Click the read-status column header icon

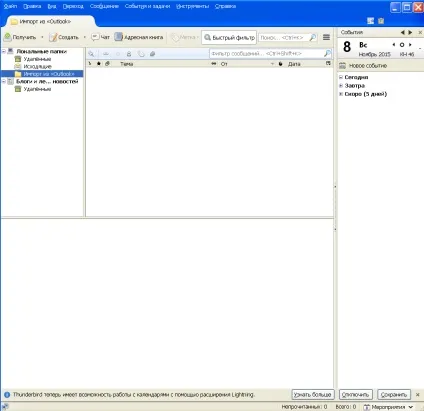(x=214, y=63)
